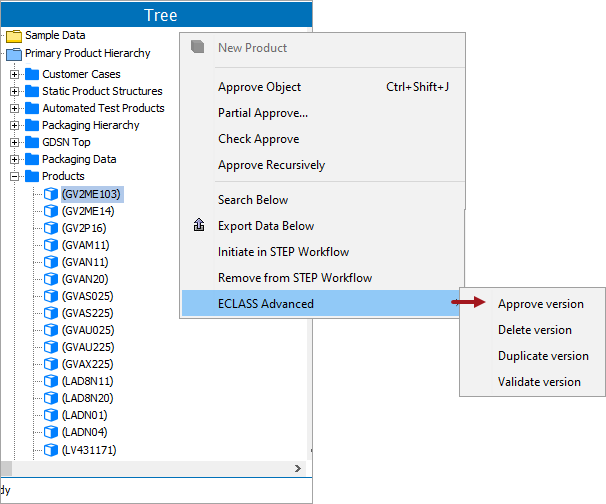Collapse the Products node
This screenshot has width=606, height=504.
14,176
